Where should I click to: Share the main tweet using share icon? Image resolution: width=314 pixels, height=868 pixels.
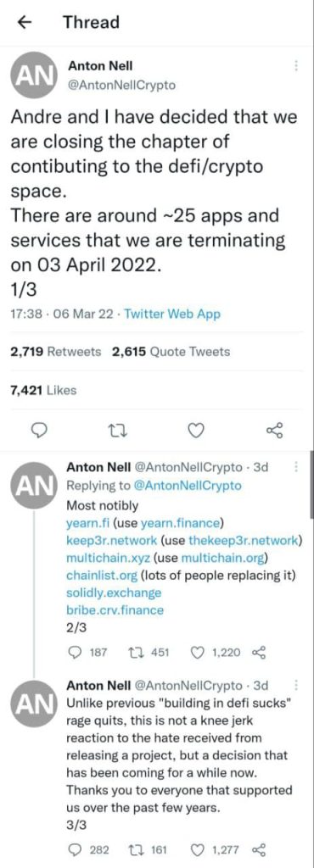coord(274,430)
